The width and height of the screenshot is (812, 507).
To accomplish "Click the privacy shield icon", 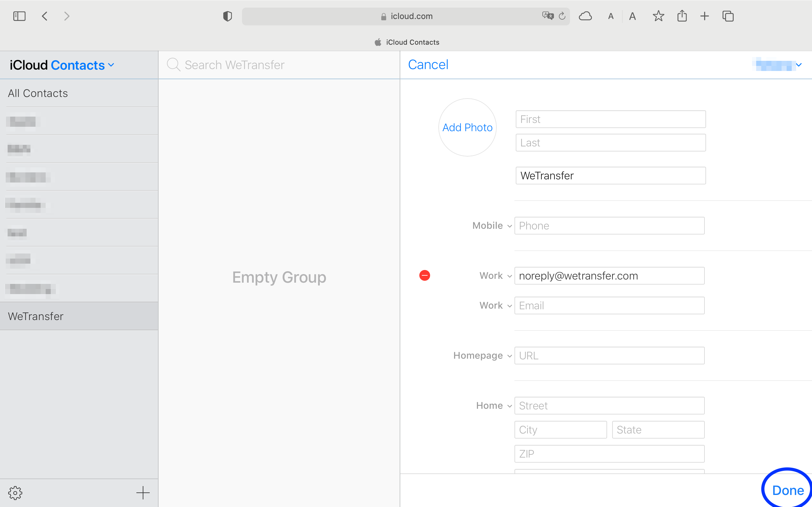I will pyautogui.click(x=227, y=16).
